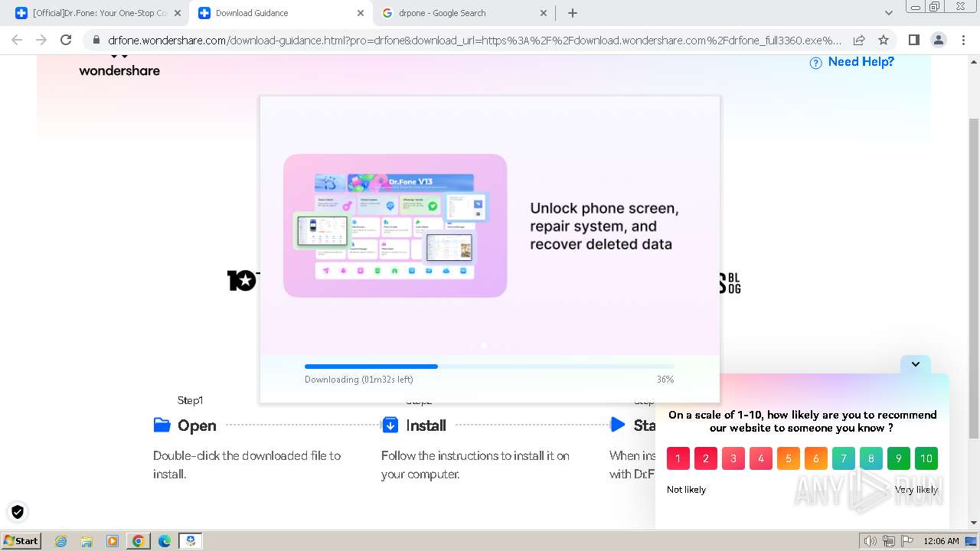Rate 8 on the recommendation scale

coord(871,458)
